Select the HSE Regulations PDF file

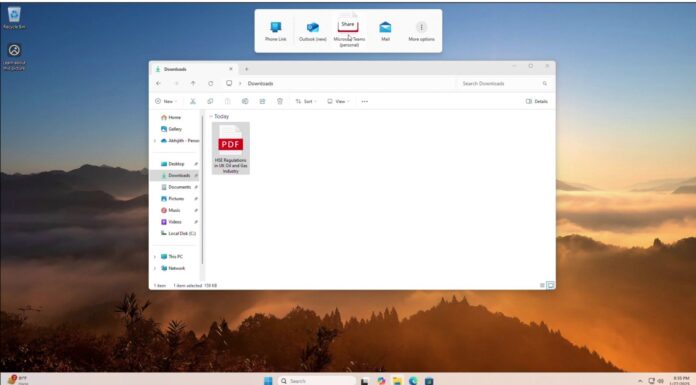[231, 148]
